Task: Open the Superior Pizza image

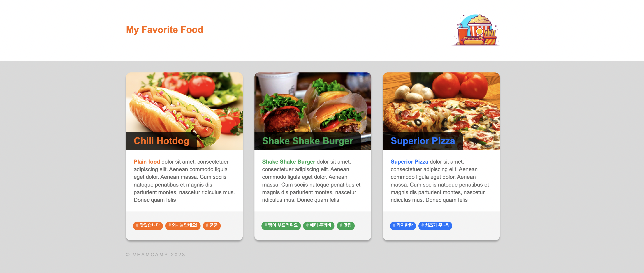Action: coord(441,111)
